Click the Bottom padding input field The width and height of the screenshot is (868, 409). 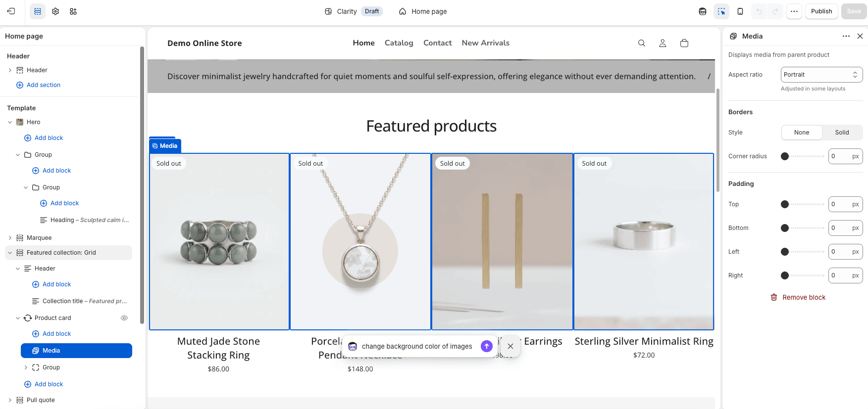pos(846,228)
